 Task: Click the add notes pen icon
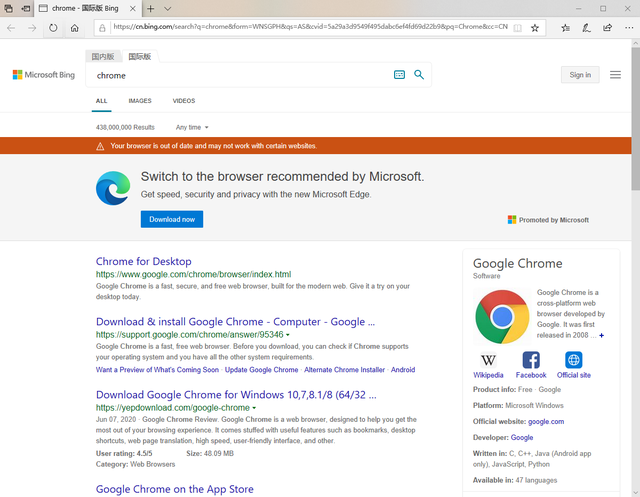[586, 28]
